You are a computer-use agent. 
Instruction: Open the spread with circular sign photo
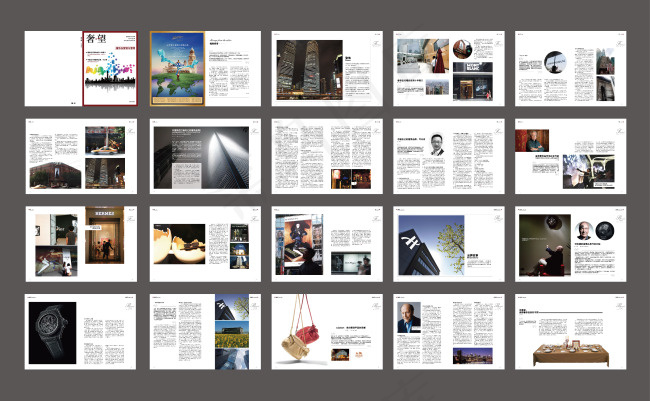[x=571, y=68]
